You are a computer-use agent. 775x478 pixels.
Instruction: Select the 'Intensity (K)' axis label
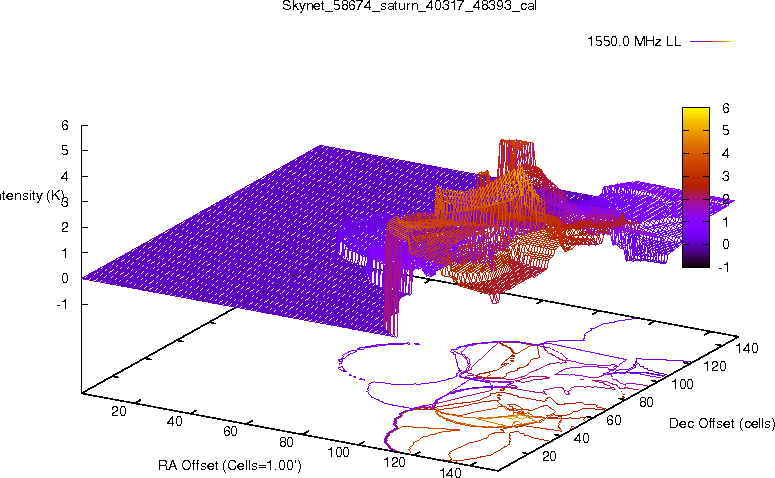(32, 196)
